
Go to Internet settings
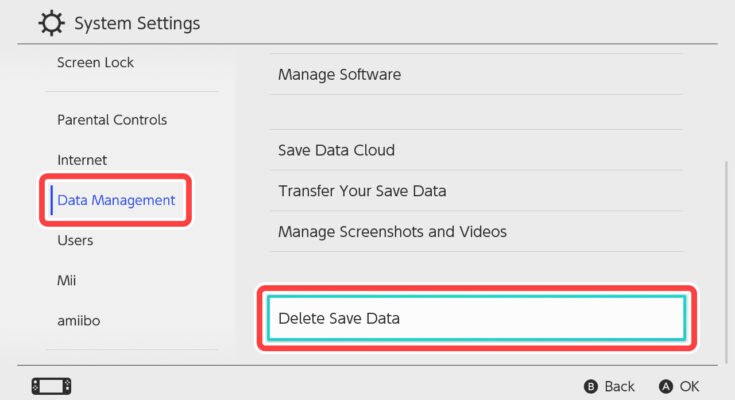click(82, 160)
